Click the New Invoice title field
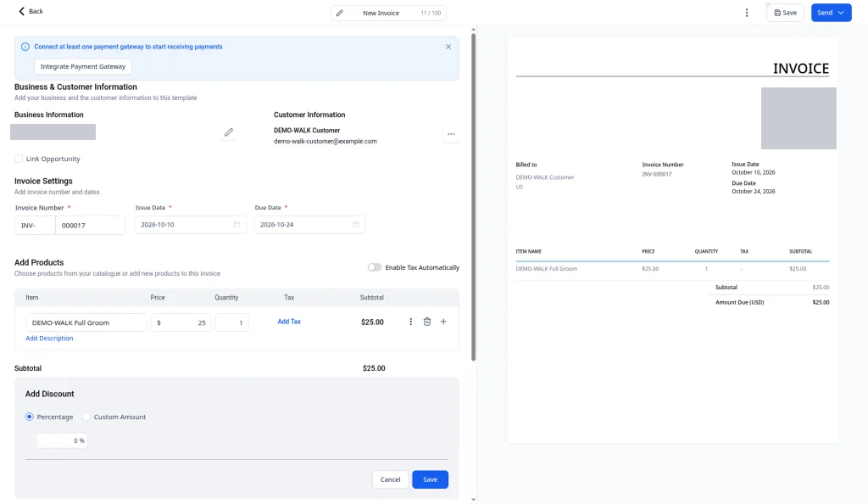868x504 pixels. click(x=381, y=13)
